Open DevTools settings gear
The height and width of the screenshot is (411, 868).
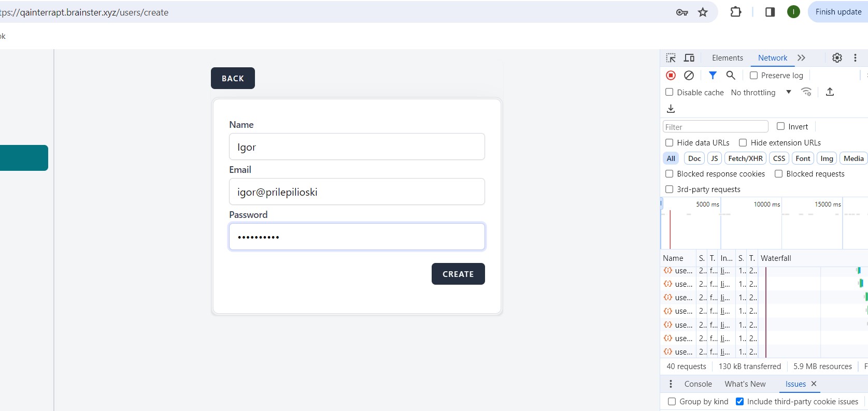pos(837,58)
